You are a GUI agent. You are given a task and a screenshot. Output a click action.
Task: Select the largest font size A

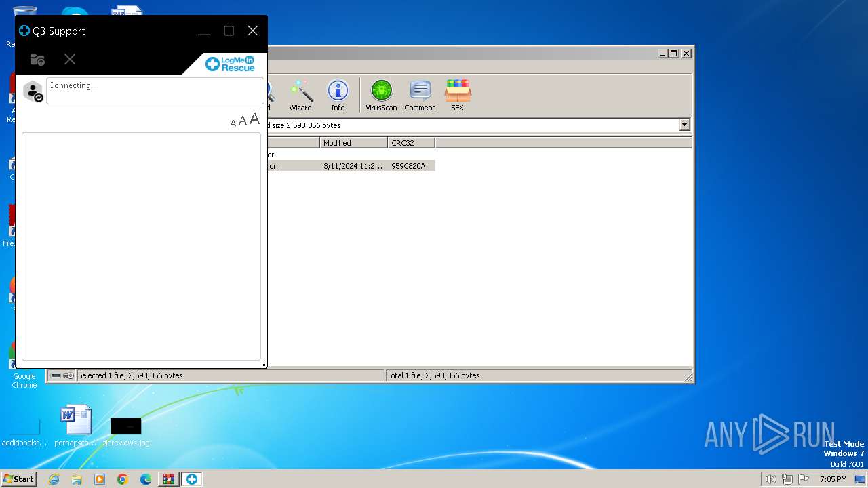pos(254,119)
